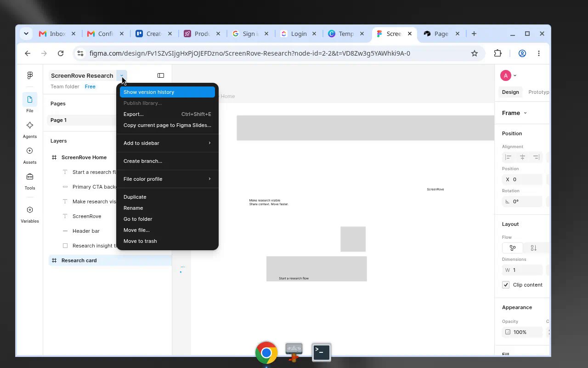This screenshot has height=368, width=588.
Task: Select the vertical flow layout icon
Action: [533, 248]
